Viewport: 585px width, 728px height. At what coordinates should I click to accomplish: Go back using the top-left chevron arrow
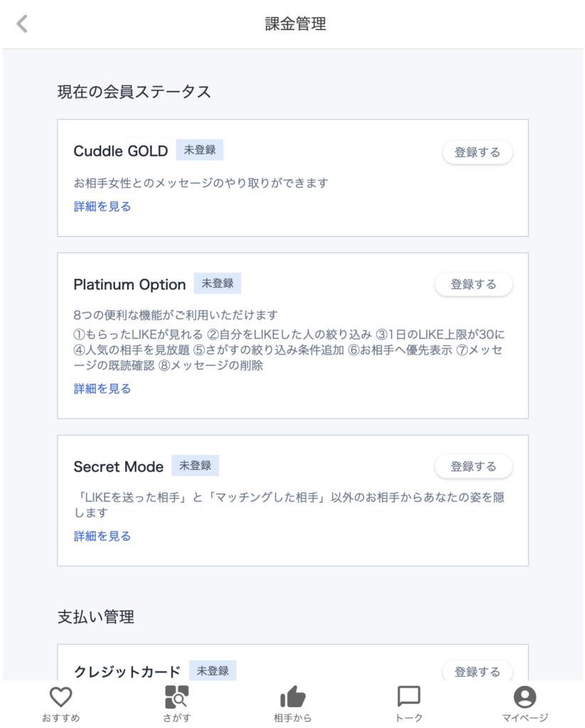(21, 23)
